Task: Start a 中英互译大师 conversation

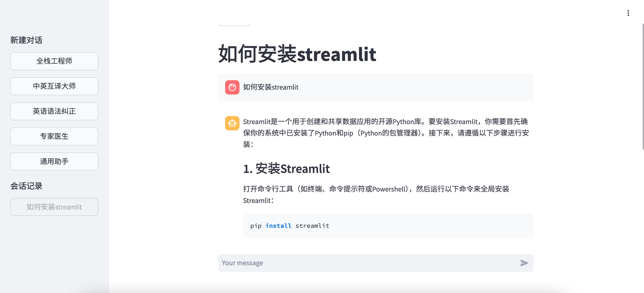Action: pos(54,86)
